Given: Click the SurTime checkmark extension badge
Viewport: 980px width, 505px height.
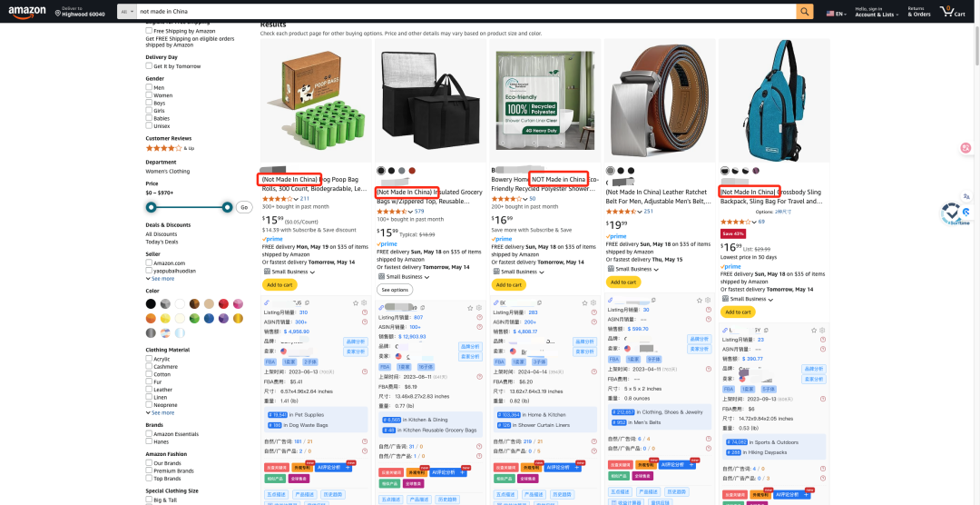Looking at the screenshot, I should click(x=953, y=213).
